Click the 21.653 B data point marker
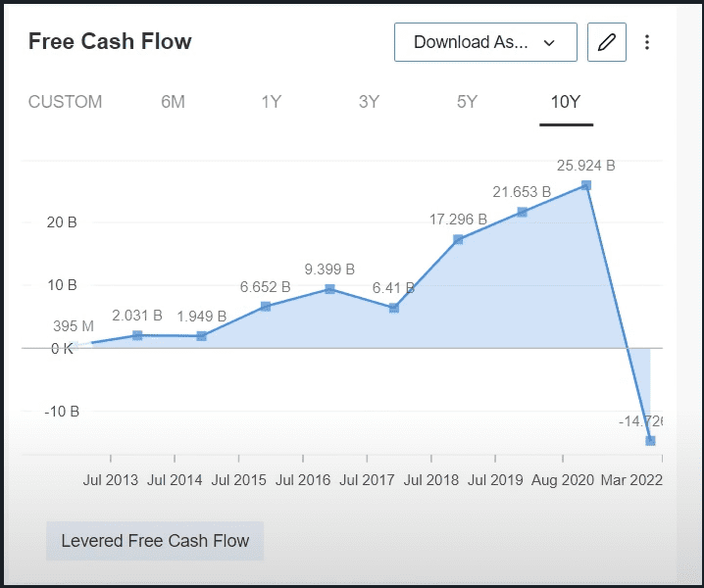 (x=522, y=212)
